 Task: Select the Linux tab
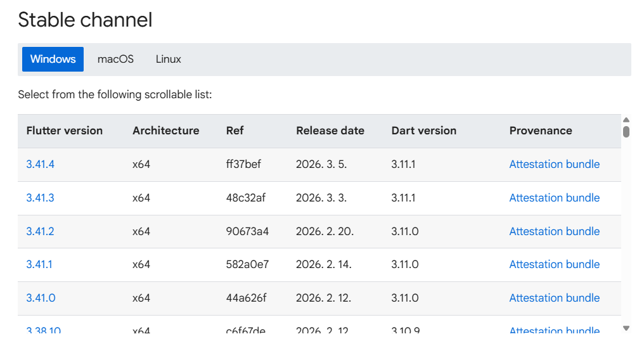[168, 59]
